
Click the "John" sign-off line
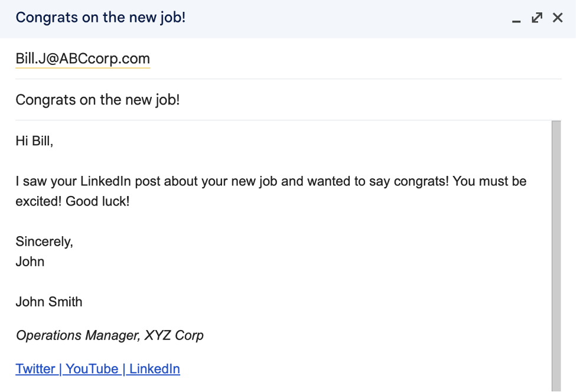pos(30,262)
